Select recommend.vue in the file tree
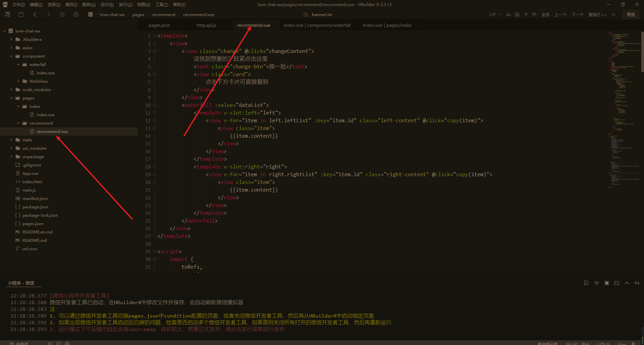This screenshot has width=644, height=345. [69, 131]
